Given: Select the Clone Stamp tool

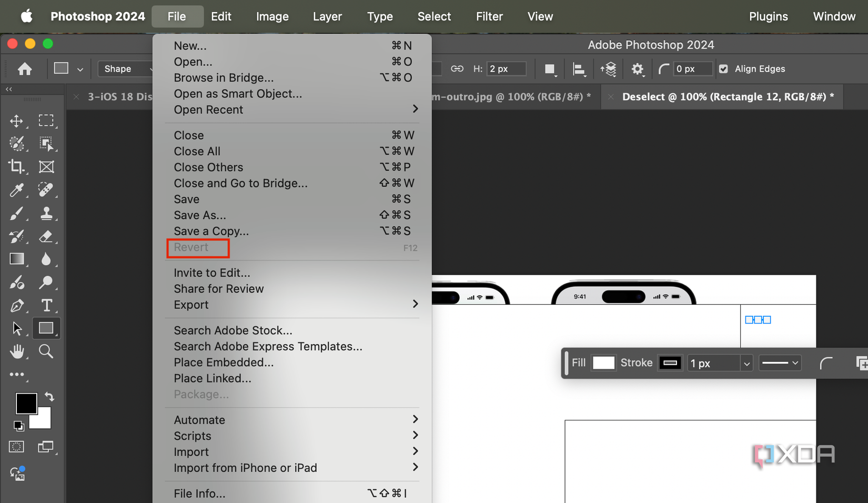Looking at the screenshot, I should (47, 213).
